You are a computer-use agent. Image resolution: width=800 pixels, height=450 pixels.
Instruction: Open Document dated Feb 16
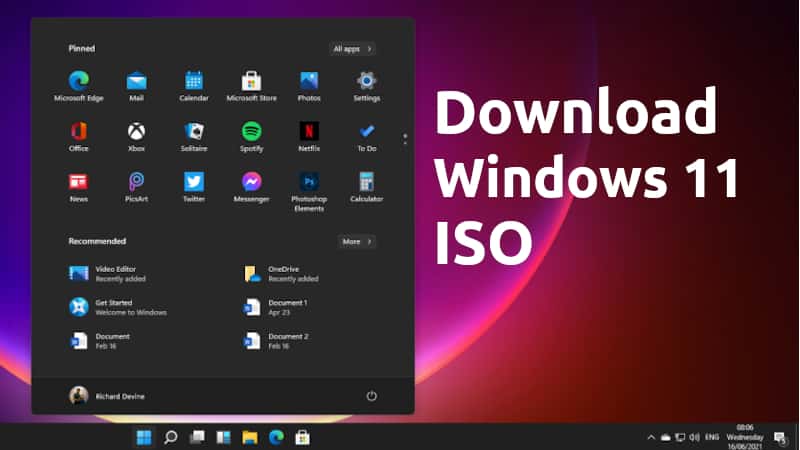click(x=100, y=341)
